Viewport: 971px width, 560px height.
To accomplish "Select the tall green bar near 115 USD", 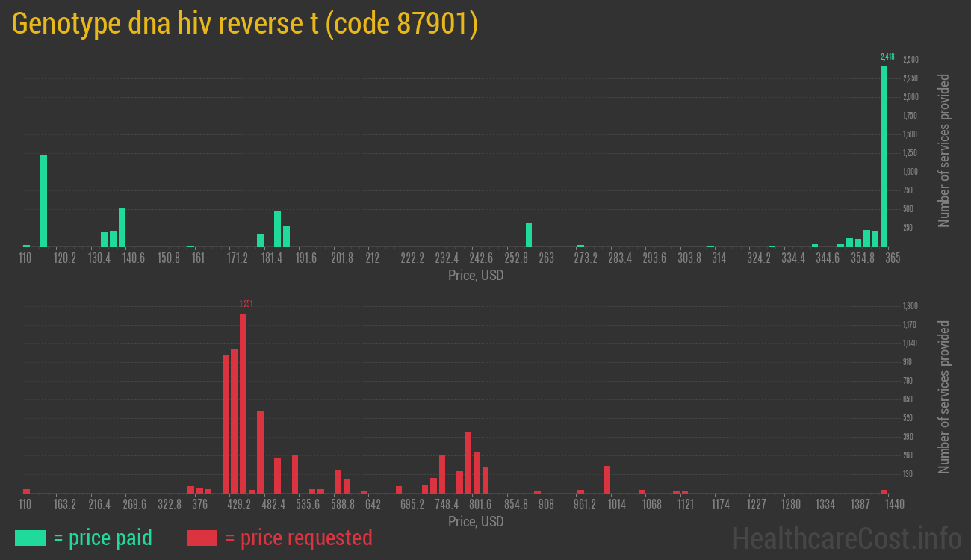I will point(43,202).
